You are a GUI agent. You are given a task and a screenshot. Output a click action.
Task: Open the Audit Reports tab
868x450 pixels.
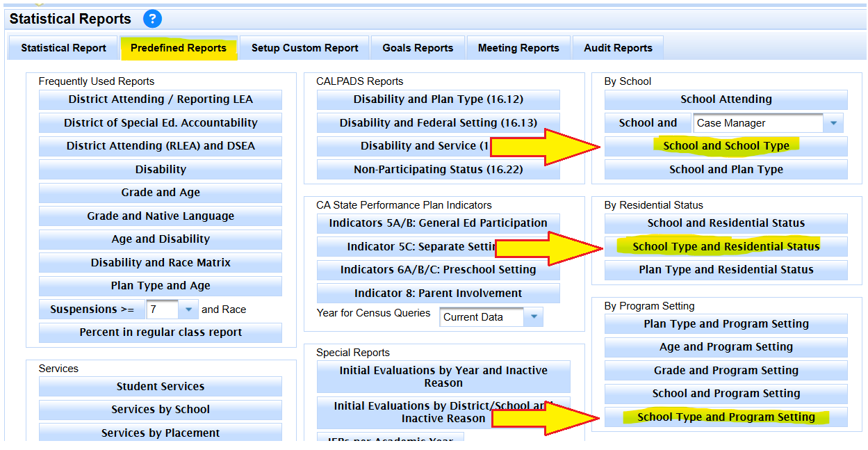618,48
